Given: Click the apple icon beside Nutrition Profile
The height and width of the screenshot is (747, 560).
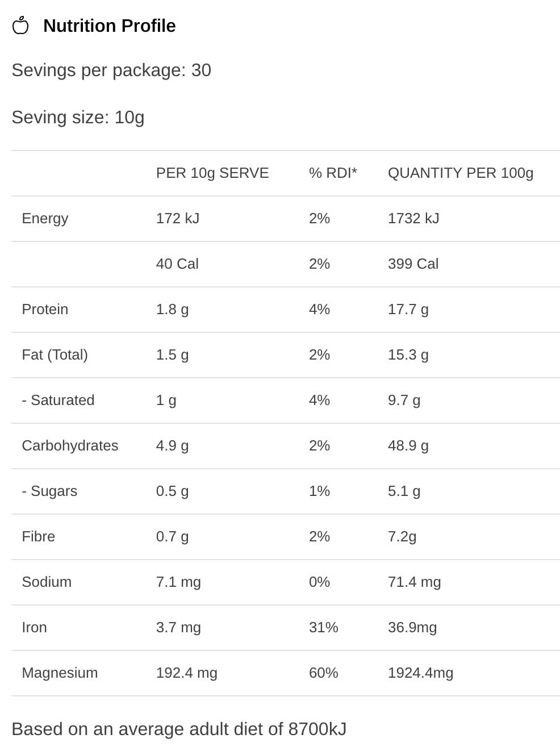Looking at the screenshot, I should 20,26.
